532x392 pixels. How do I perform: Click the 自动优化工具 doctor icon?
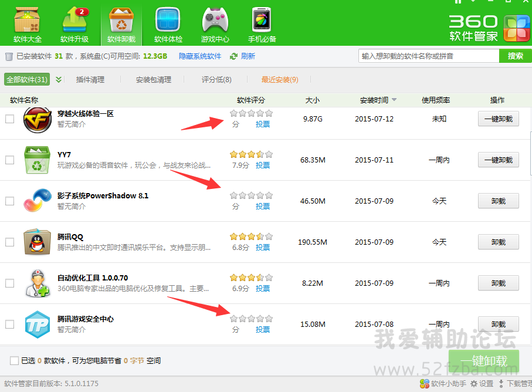tap(38, 283)
